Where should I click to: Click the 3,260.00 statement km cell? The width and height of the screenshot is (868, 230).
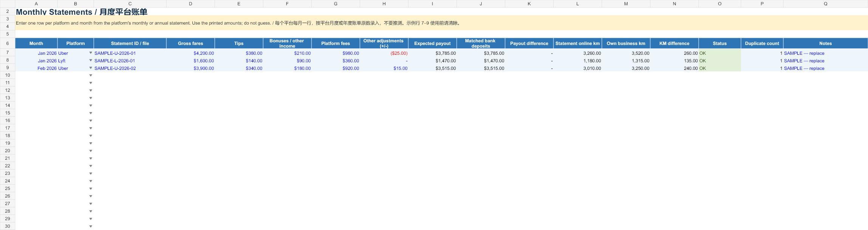578,53
